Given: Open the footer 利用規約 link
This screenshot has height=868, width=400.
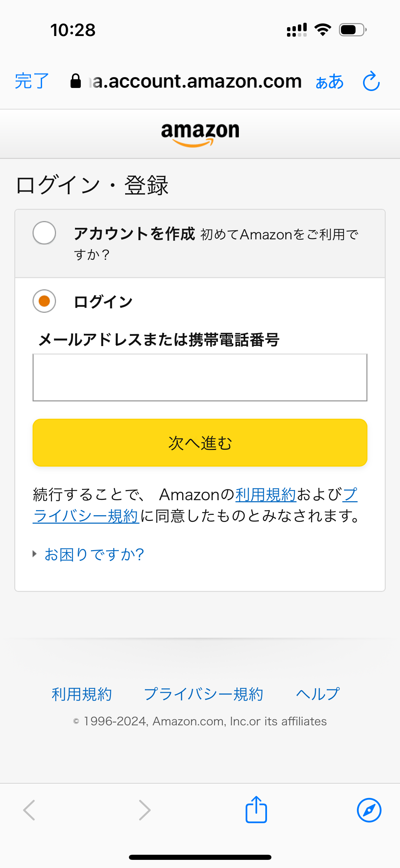Looking at the screenshot, I should pos(82,694).
